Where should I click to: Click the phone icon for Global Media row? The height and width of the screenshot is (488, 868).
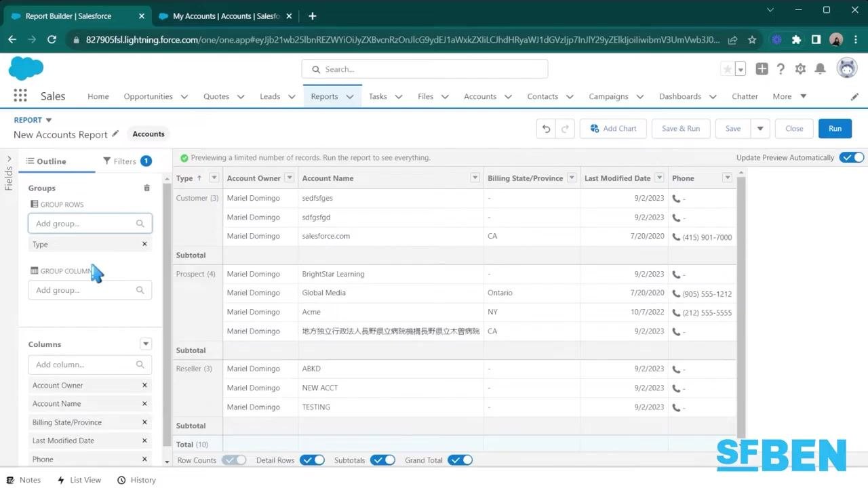pos(676,293)
